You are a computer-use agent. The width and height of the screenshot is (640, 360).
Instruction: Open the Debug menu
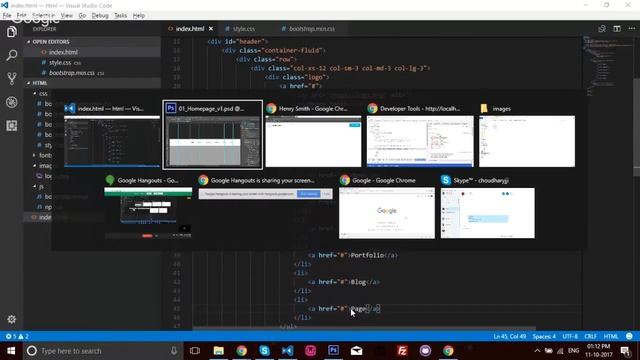tap(100, 16)
